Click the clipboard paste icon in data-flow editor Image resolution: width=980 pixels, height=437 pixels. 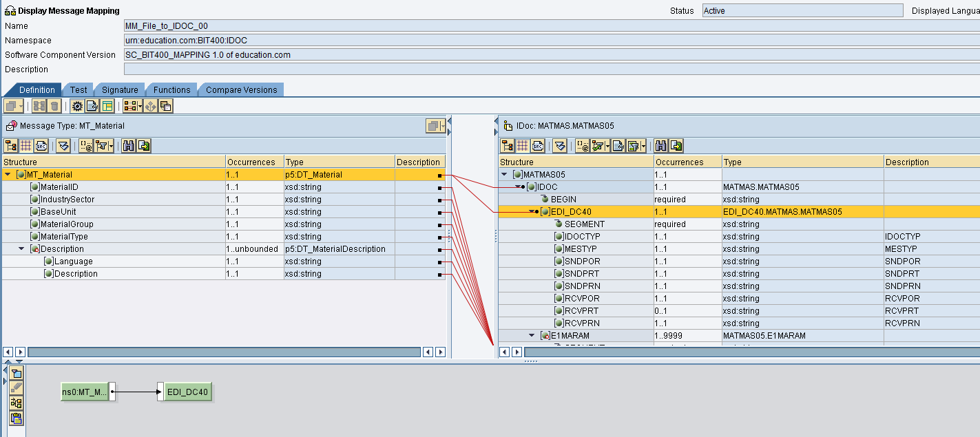click(x=17, y=418)
